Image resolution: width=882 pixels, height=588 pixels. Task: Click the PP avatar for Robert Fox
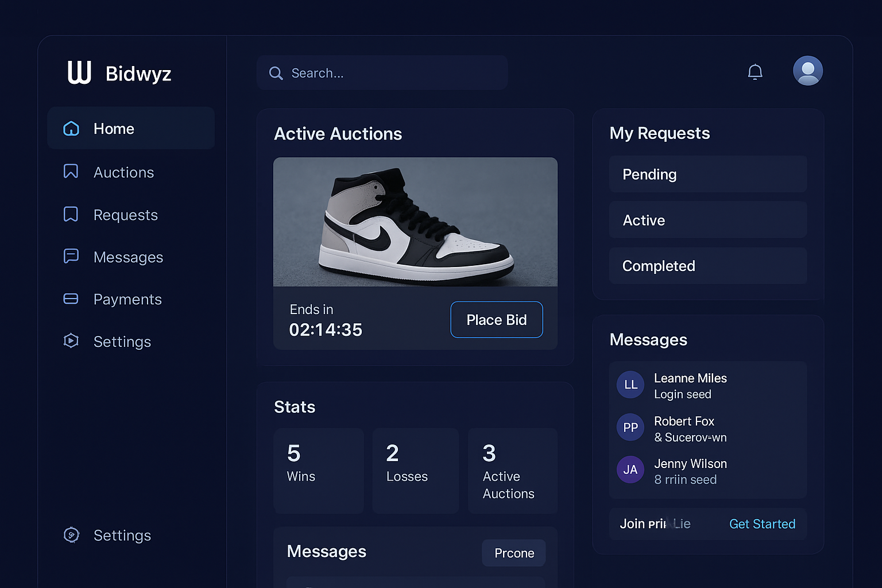pyautogui.click(x=630, y=427)
